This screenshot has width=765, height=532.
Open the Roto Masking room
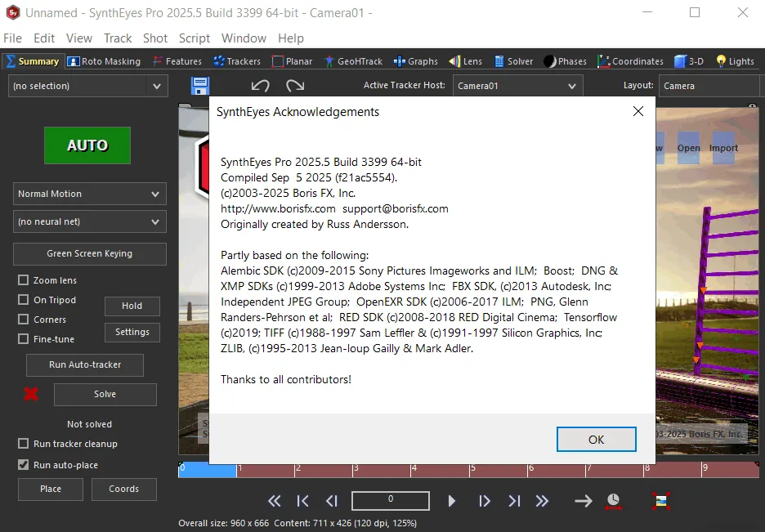[104, 61]
